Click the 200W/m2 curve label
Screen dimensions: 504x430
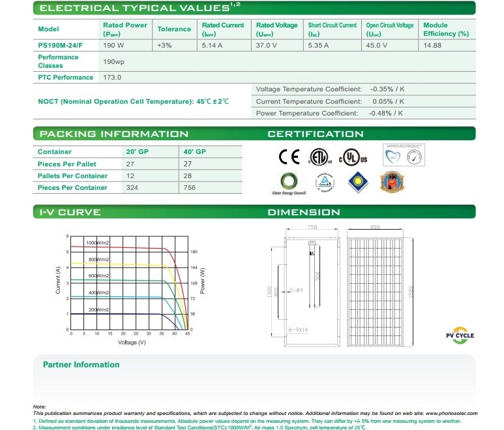coord(100,309)
